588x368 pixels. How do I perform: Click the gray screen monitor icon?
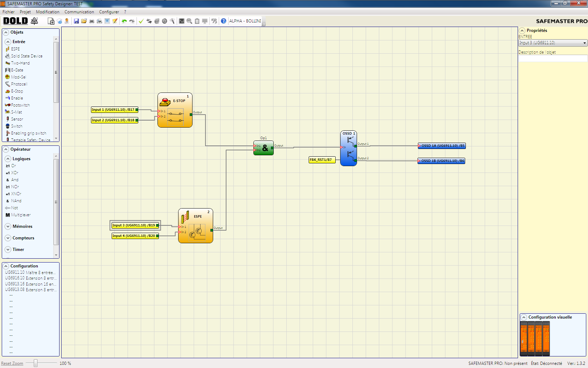click(x=205, y=21)
